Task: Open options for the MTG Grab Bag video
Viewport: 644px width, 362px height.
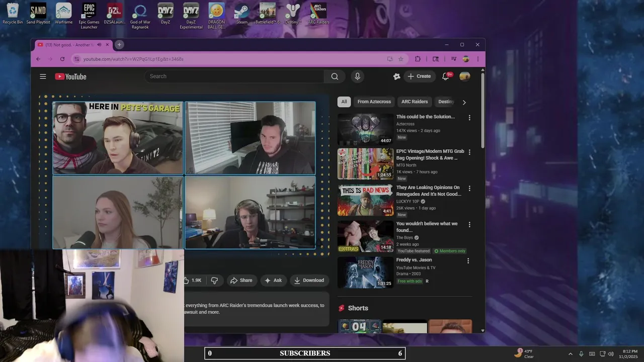Action: [469, 152]
